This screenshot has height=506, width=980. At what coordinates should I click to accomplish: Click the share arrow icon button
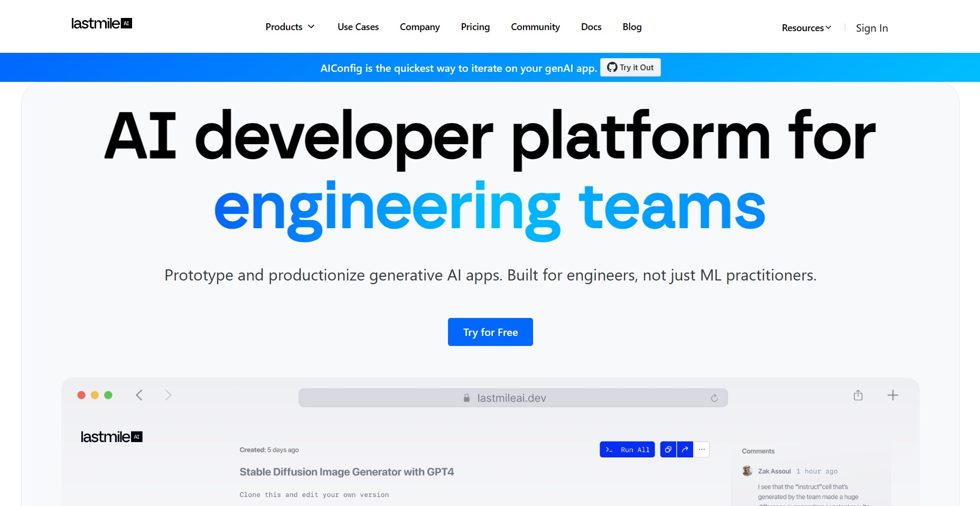coord(685,449)
